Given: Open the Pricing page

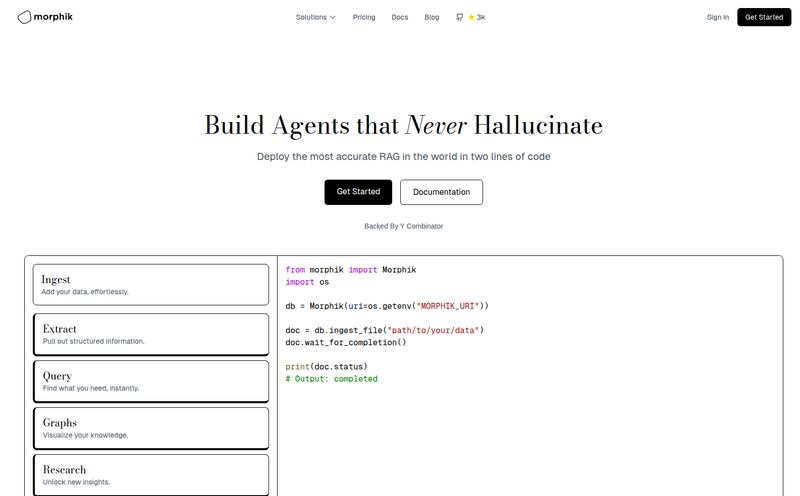Looking at the screenshot, I should coord(364,17).
